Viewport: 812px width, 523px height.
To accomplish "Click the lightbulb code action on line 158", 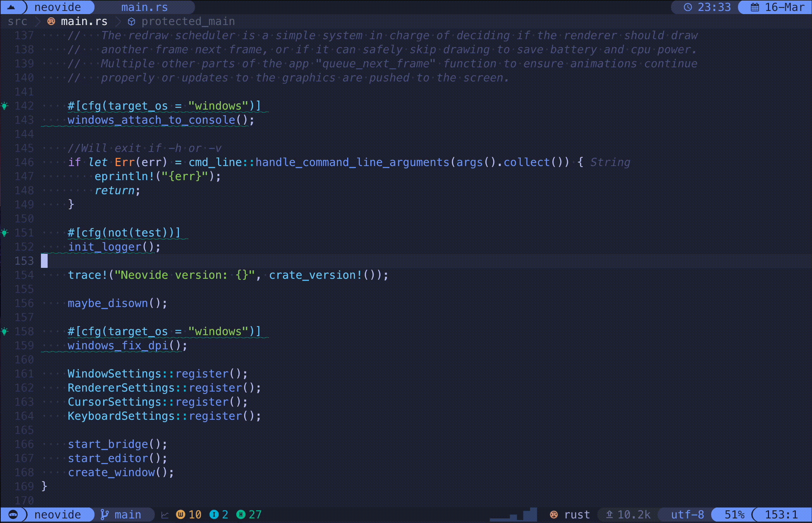I will (x=5, y=331).
